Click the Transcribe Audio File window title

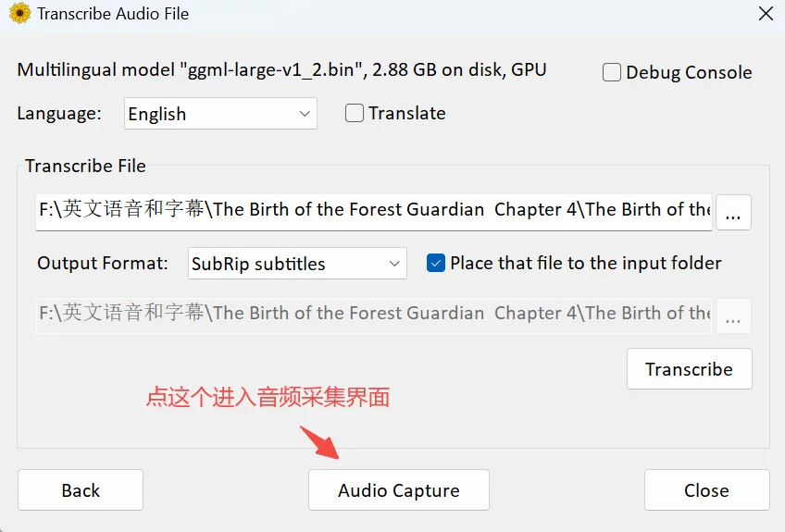pos(113,14)
